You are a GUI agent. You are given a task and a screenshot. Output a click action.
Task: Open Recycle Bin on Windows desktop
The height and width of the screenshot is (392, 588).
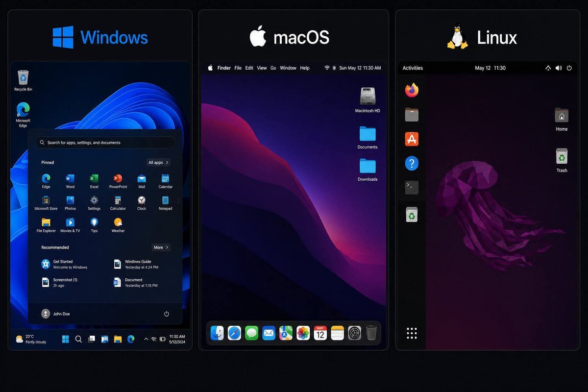coord(23,80)
